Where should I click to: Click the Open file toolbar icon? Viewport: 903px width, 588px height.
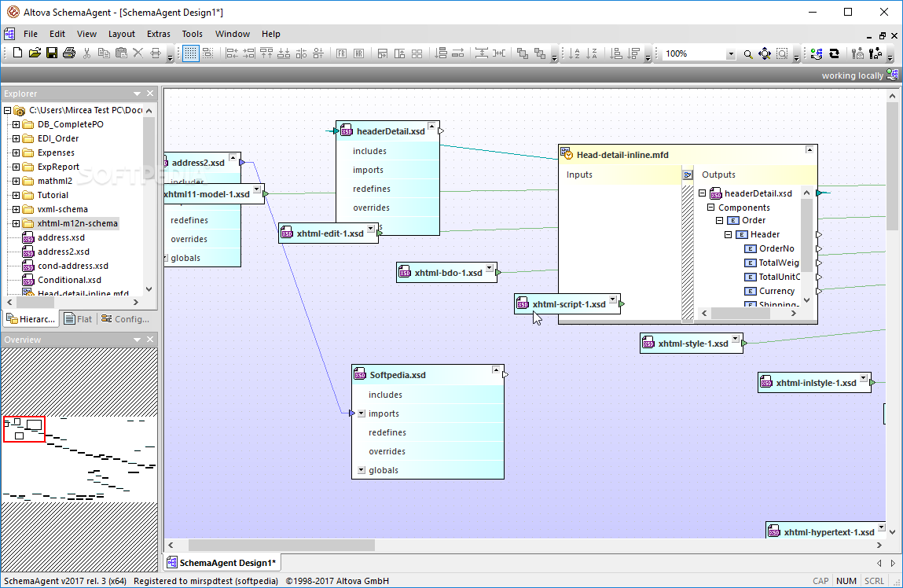pyautogui.click(x=35, y=53)
